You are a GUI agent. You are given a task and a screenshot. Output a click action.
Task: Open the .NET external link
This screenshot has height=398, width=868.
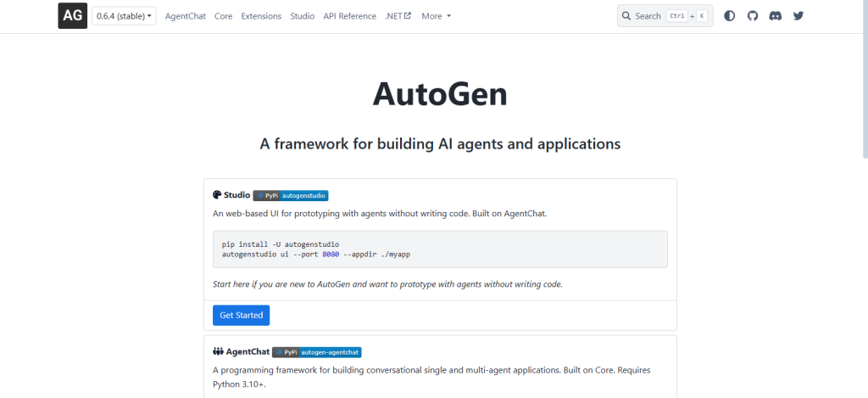tap(398, 16)
